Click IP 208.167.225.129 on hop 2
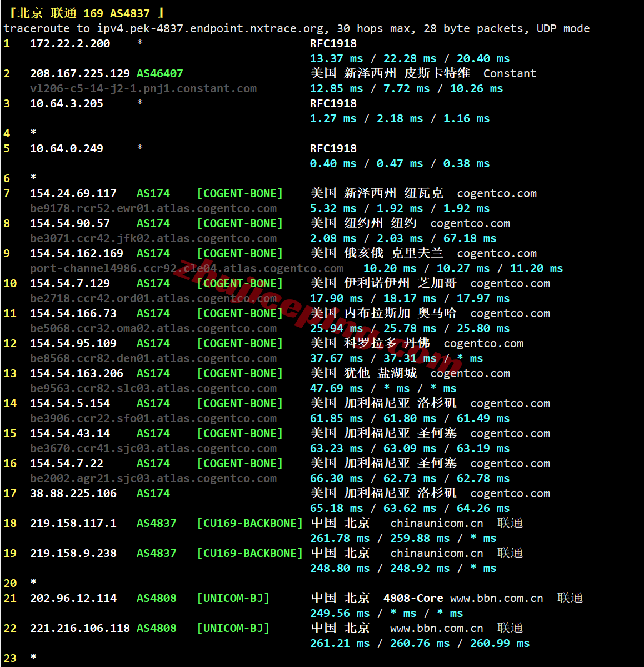Screen dimensions: 644x667 click(80, 73)
